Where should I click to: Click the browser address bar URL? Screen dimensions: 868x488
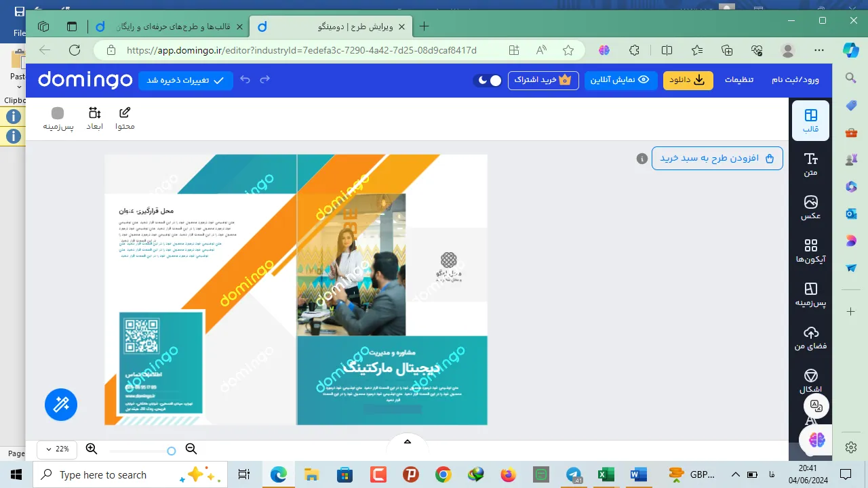click(302, 50)
